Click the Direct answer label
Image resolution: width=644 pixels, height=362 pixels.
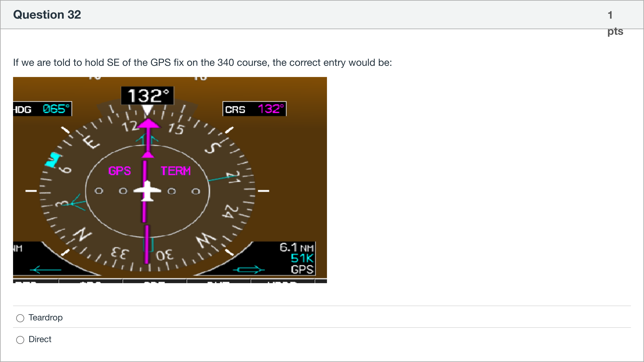tap(40, 339)
